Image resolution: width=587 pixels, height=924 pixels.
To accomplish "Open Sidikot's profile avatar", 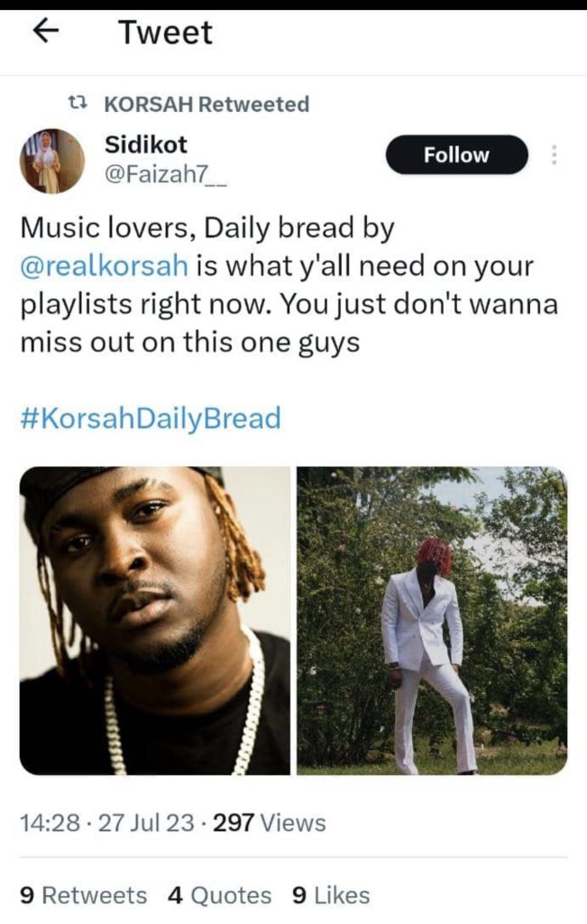I will click(x=51, y=161).
